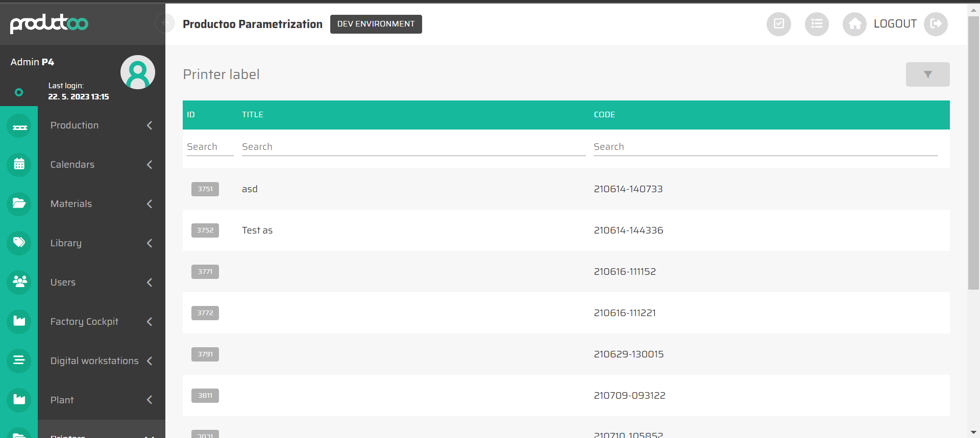Viewport: 980px width, 438px height.
Task: Expand the Production menu chevron
Action: 150,125
